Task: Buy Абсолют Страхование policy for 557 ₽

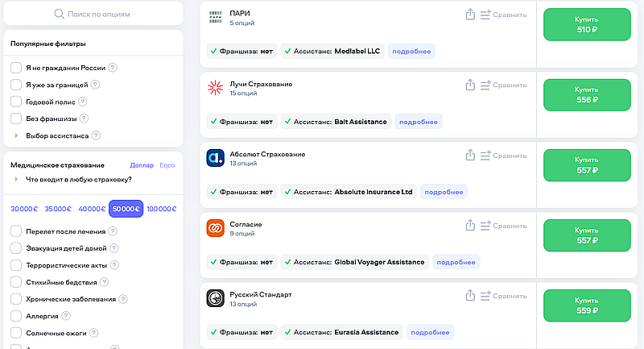Action: tap(587, 165)
